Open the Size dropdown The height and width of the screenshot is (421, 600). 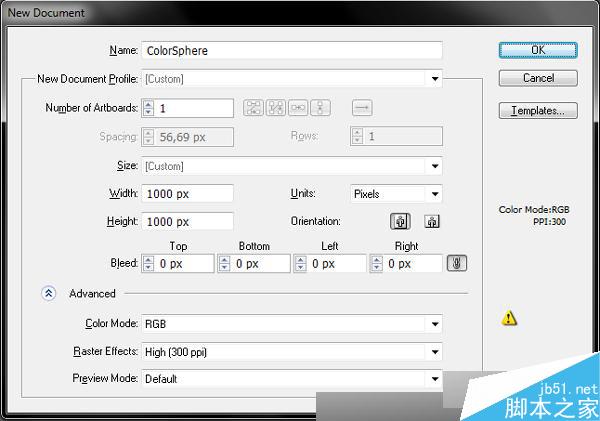[x=292, y=166]
